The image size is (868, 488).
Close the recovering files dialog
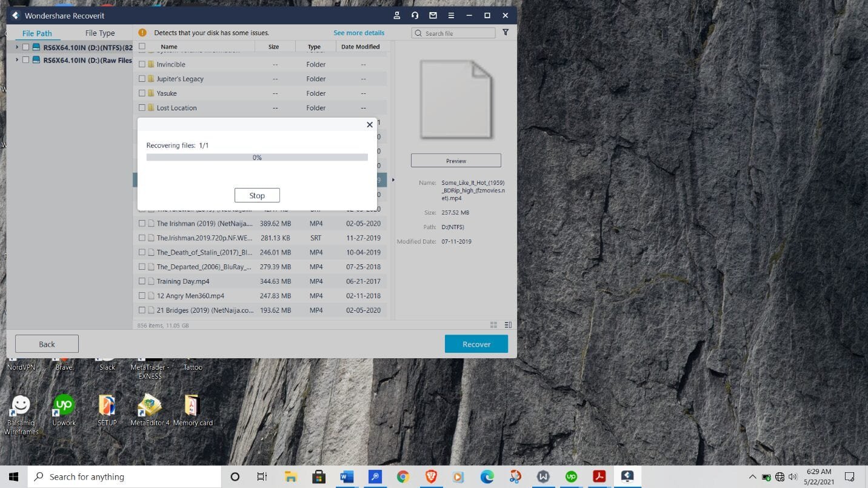tap(370, 125)
